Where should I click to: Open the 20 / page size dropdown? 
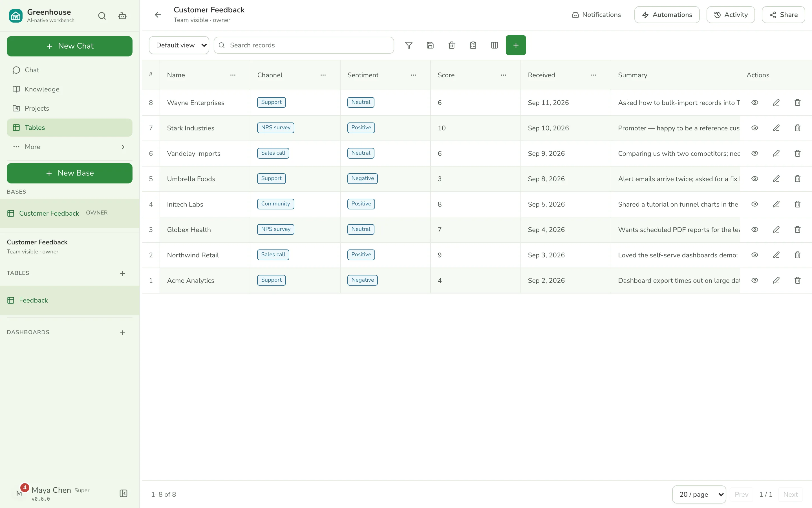click(699, 494)
